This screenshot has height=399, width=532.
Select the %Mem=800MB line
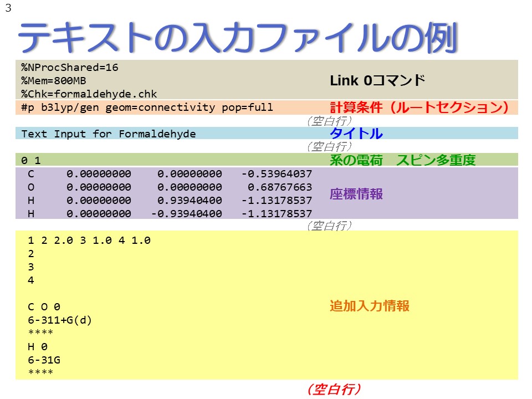[x=54, y=81]
